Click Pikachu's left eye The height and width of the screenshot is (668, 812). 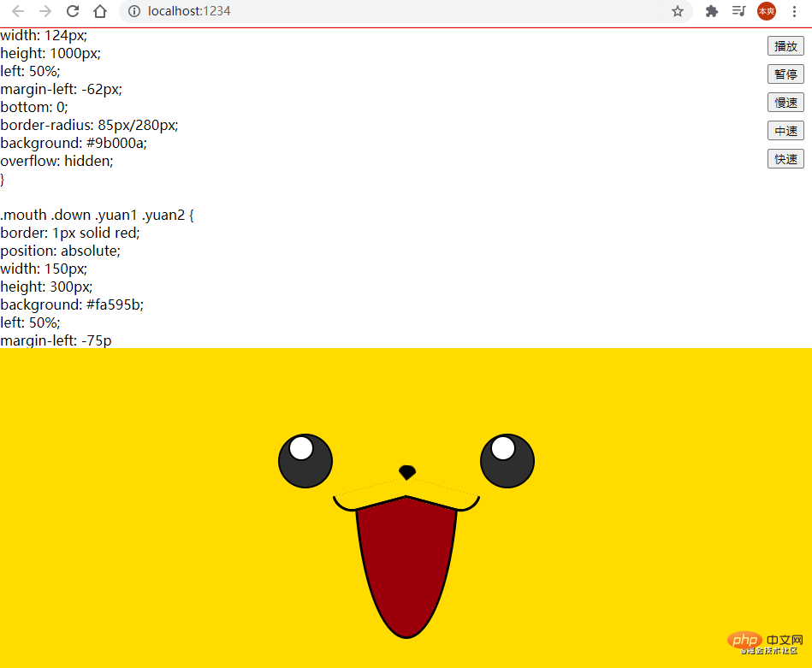click(305, 462)
